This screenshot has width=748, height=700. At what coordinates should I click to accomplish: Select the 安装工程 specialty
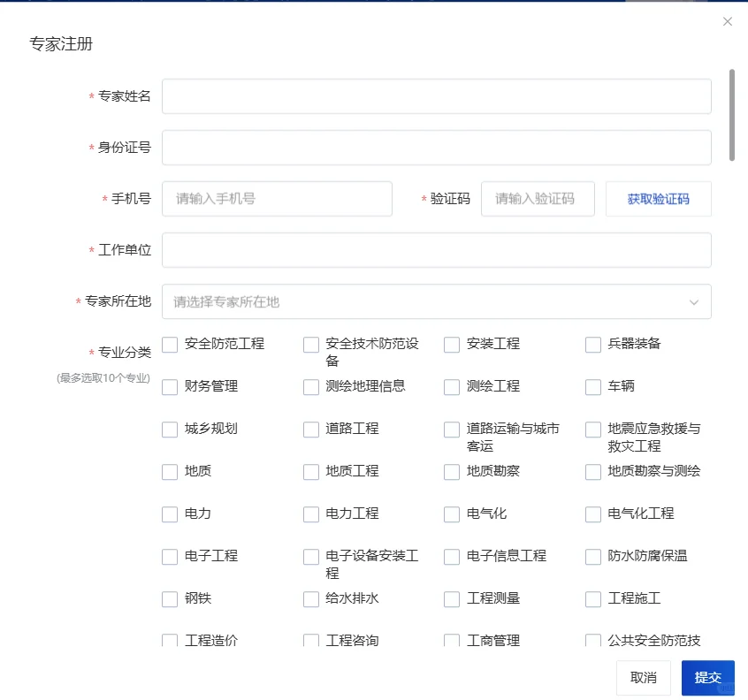[x=451, y=345]
